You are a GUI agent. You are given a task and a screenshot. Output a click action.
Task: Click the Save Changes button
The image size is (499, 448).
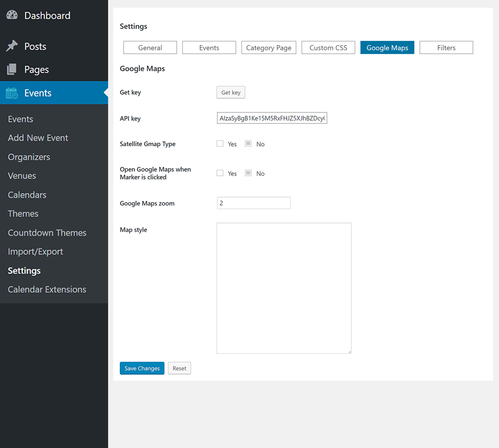(x=142, y=368)
